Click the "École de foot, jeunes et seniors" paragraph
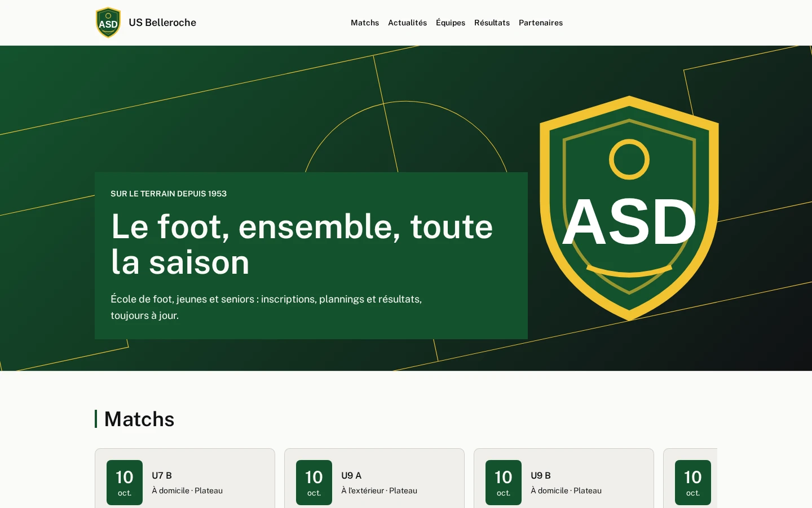Screen dimensions: 812x508 coord(266,307)
